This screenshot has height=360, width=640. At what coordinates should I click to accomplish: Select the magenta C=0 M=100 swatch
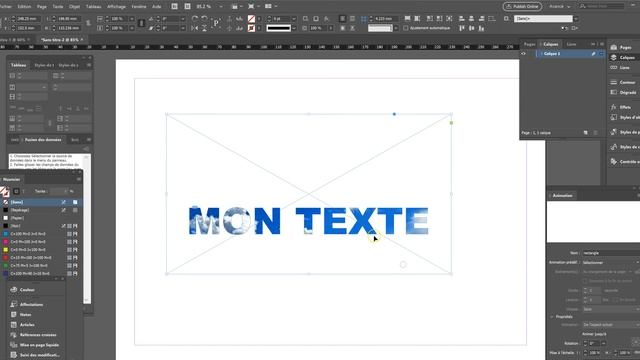[x=41, y=242]
